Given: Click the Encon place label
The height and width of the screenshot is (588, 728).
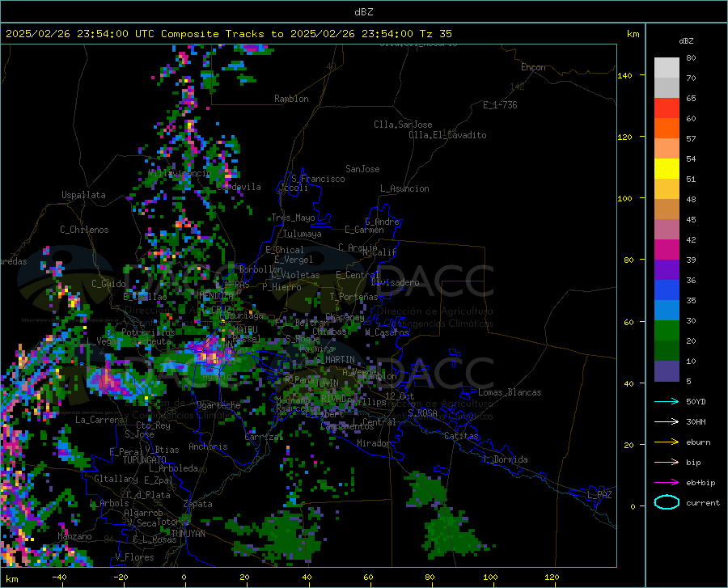Looking at the screenshot, I should pos(533,67).
